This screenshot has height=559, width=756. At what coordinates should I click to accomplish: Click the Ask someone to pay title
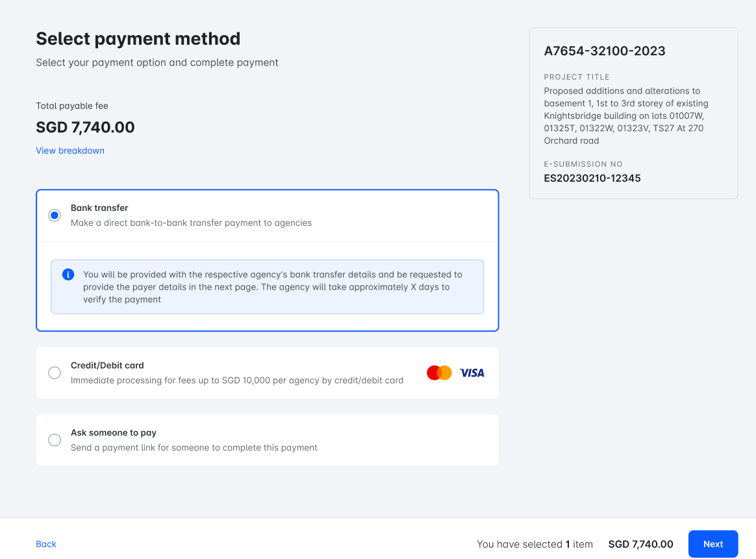pyautogui.click(x=114, y=432)
